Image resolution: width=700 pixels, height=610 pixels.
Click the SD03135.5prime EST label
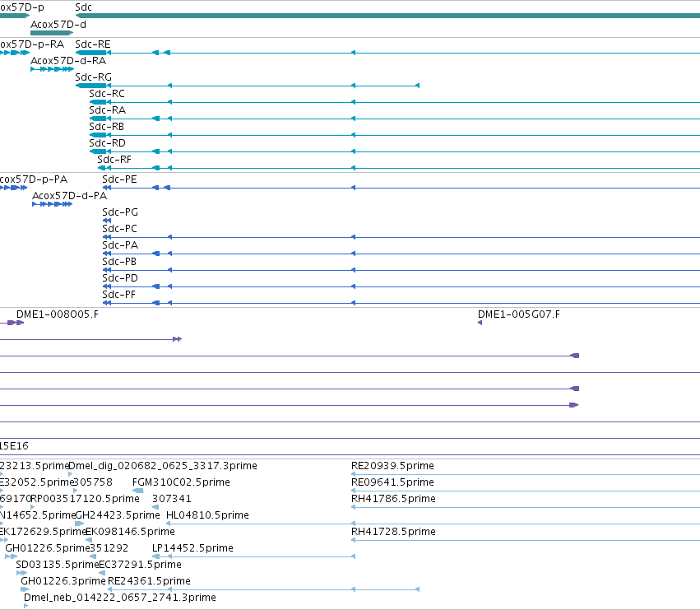pyautogui.click(x=57, y=565)
